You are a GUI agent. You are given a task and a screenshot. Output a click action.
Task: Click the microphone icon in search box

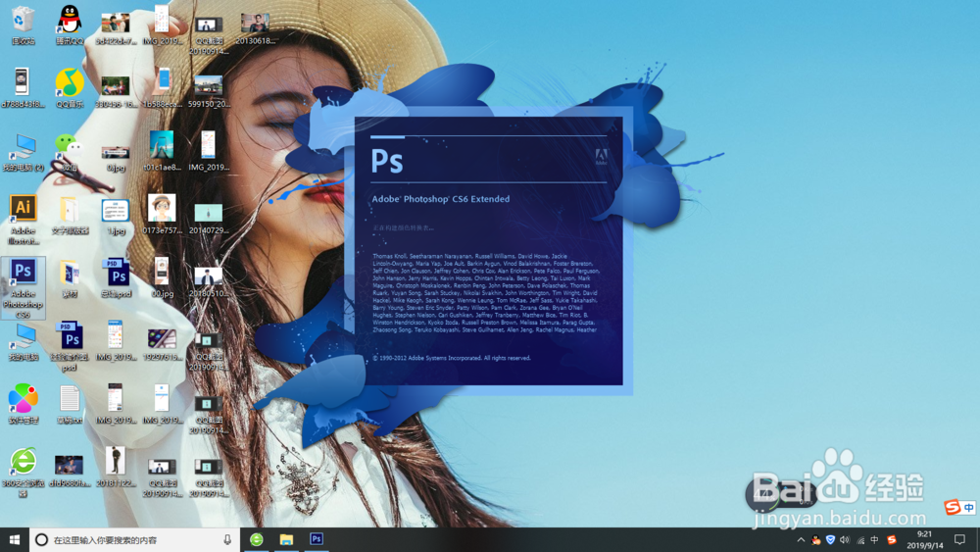227,539
